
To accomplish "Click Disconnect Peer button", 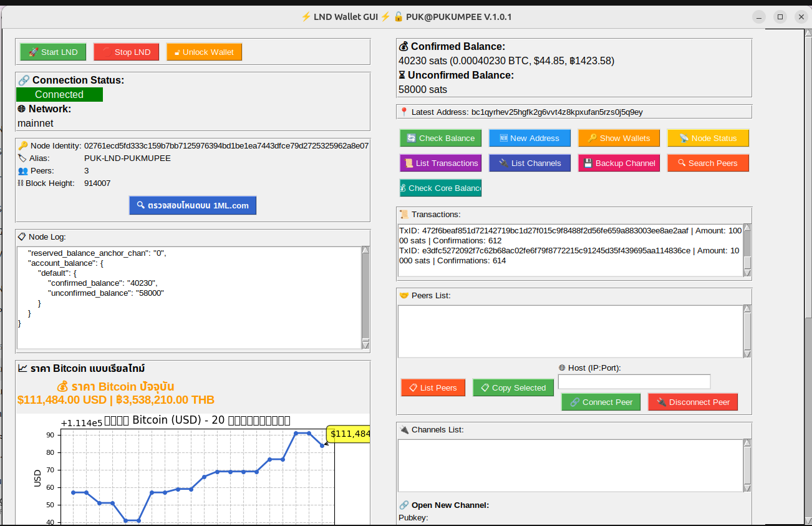I will (693, 402).
